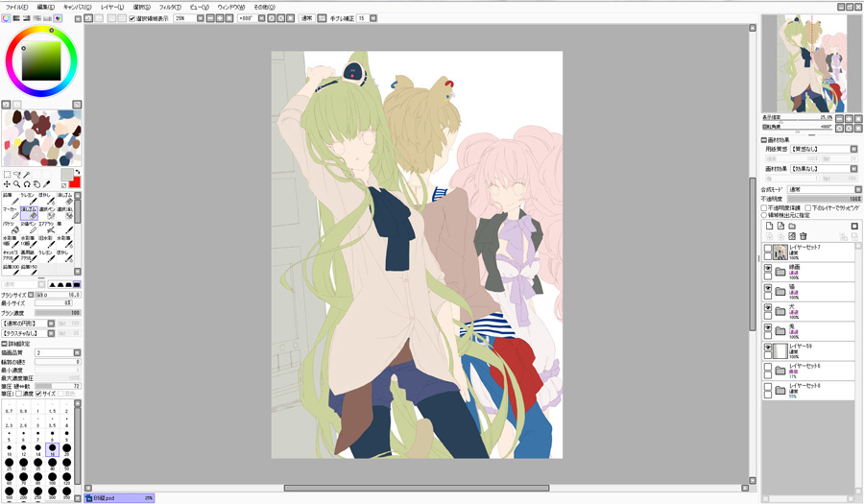Select the move layer tool
This screenshot has width=864, height=504.
click(7, 184)
